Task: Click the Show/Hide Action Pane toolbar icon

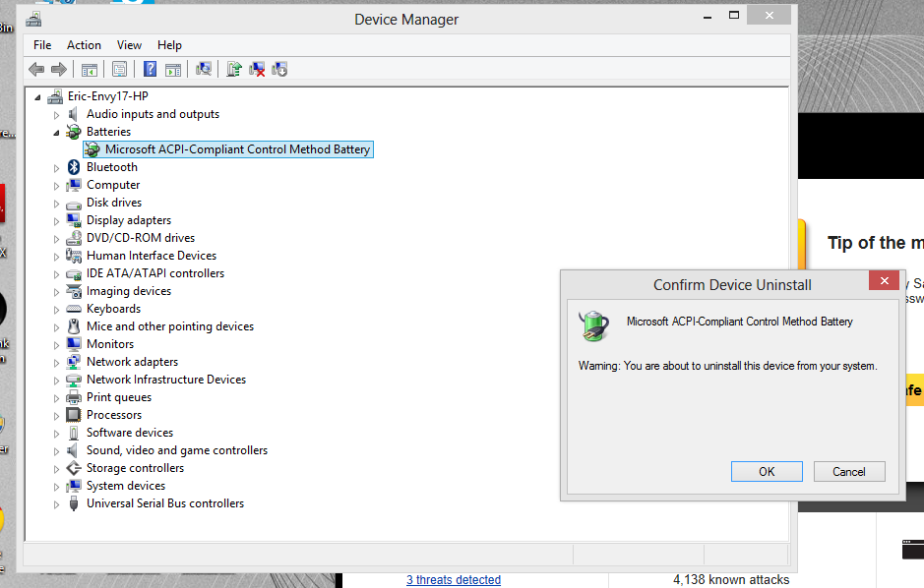Action: tap(173, 70)
